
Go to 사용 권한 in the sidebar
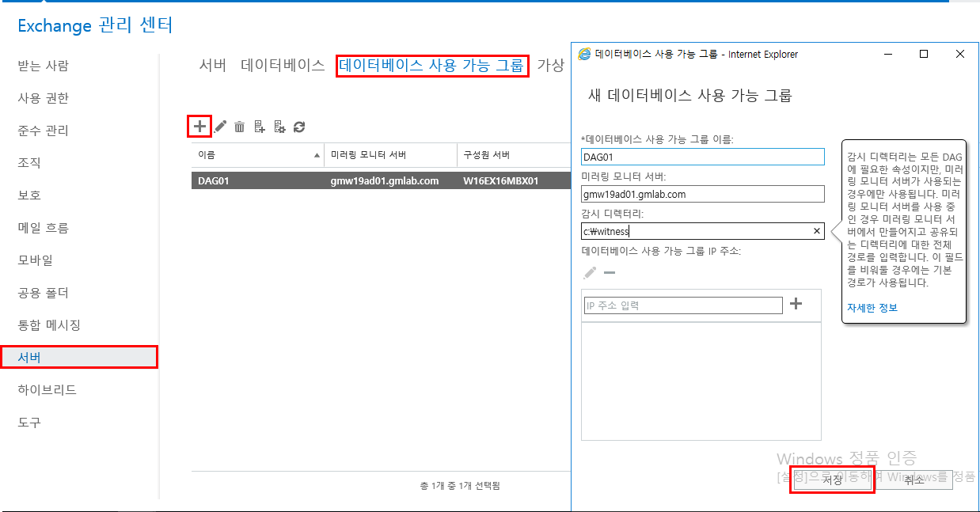43,98
